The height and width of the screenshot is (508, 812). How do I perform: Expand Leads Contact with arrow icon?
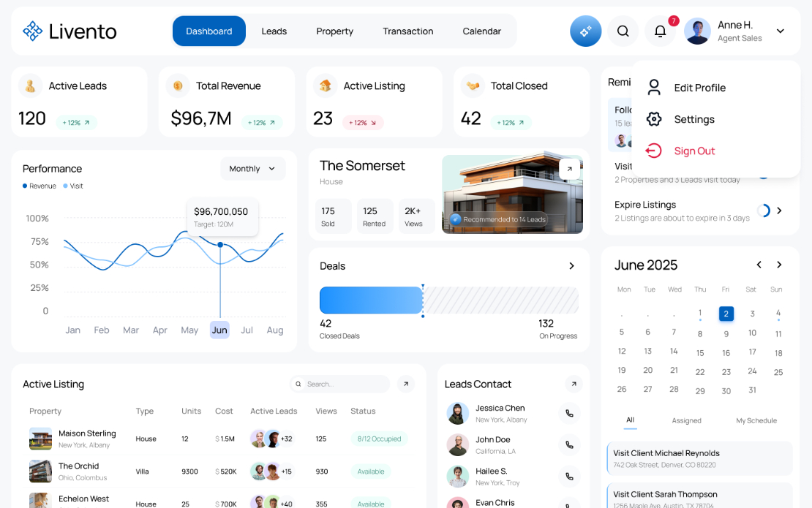[574, 384]
